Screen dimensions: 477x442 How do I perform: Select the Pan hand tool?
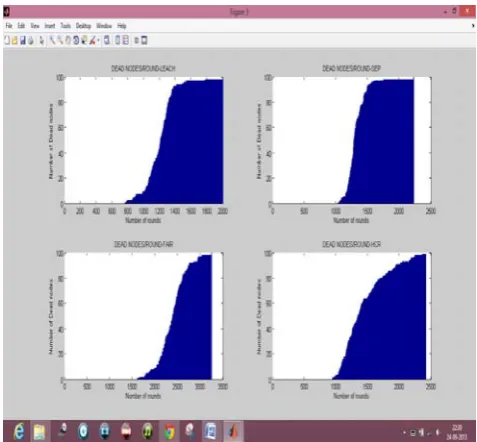[x=68, y=40]
